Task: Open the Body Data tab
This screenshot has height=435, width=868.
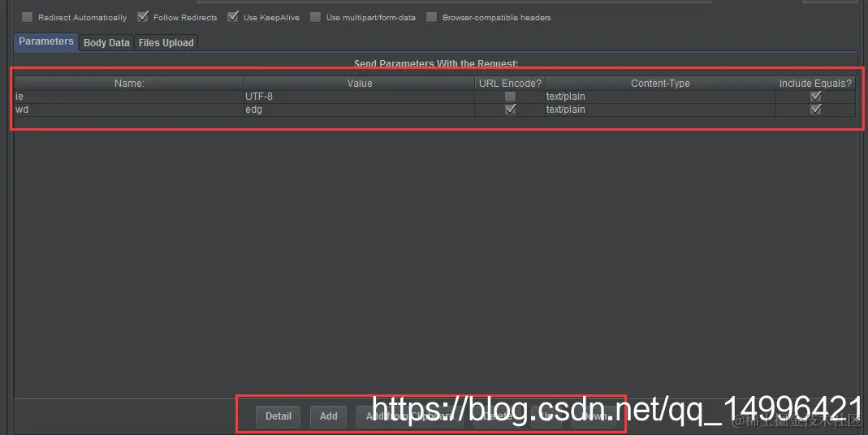Action: point(106,43)
